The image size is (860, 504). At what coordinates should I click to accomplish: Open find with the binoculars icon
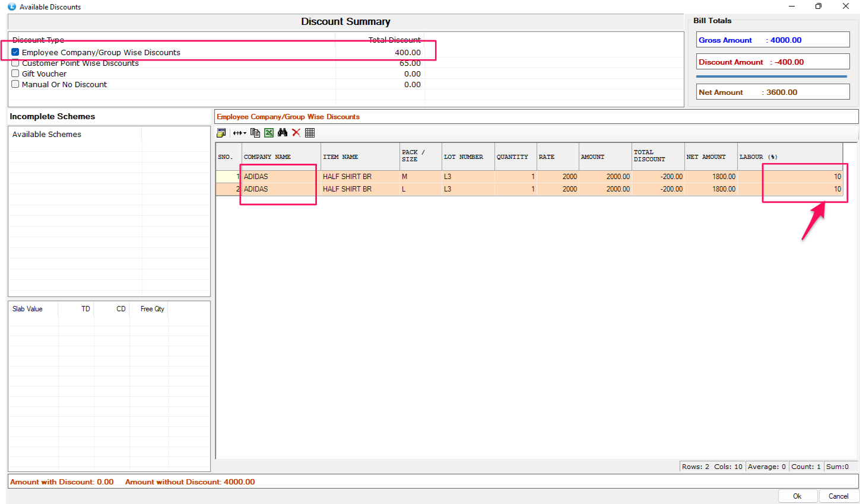tap(283, 133)
